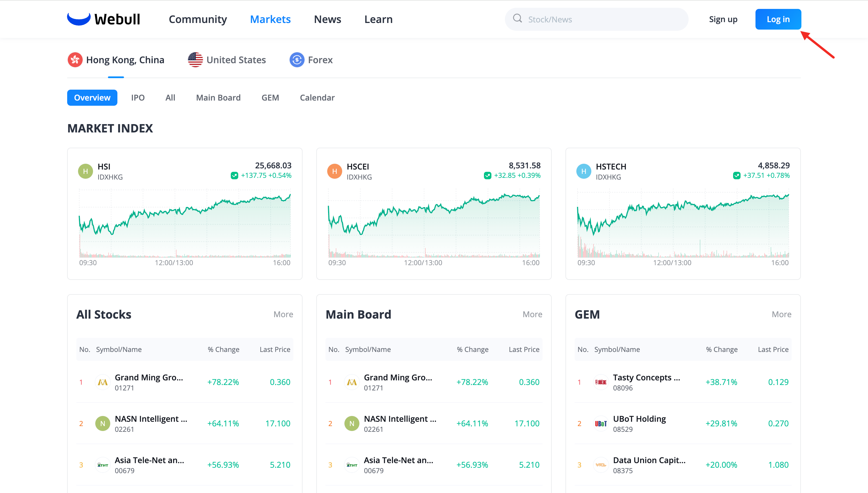The width and height of the screenshot is (868, 493).
Task: Click HSTECH value 4,858.29
Action: pos(774,165)
